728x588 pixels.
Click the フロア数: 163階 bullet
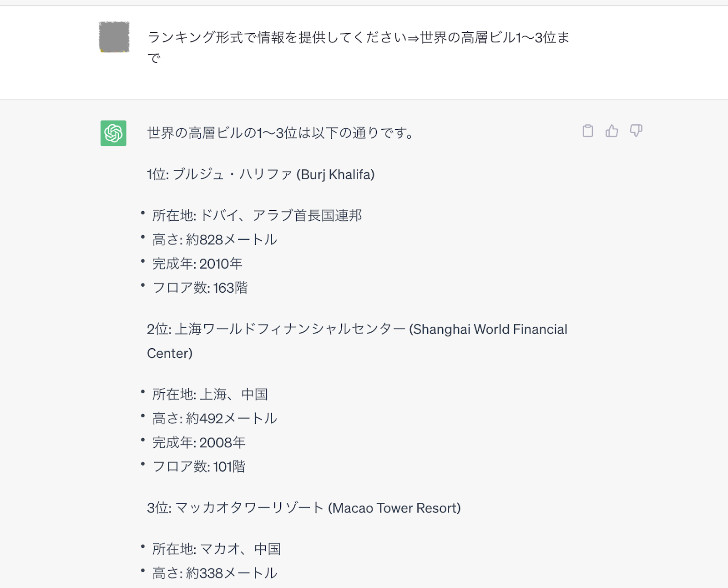[200, 288]
